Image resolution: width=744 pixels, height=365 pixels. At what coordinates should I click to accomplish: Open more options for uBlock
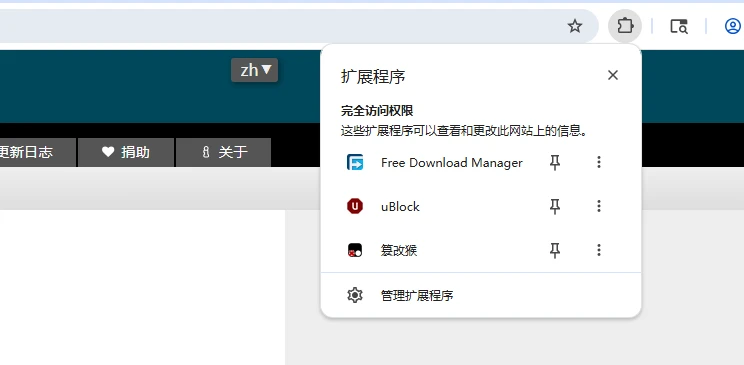[x=599, y=206]
